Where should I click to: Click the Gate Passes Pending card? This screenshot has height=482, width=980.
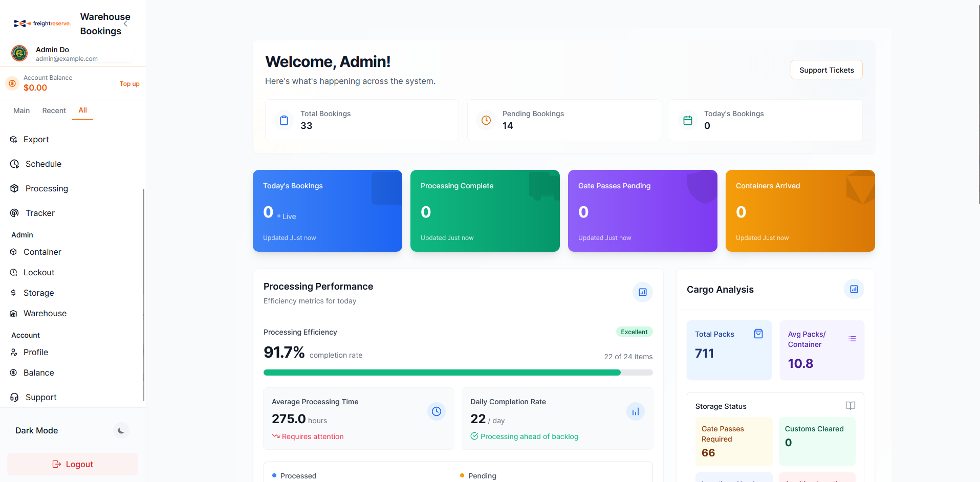click(x=642, y=210)
